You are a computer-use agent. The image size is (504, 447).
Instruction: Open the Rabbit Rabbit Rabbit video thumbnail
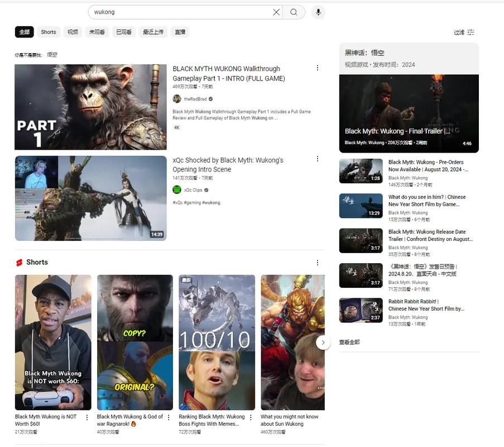pyautogui.click(x=361, y=310)
